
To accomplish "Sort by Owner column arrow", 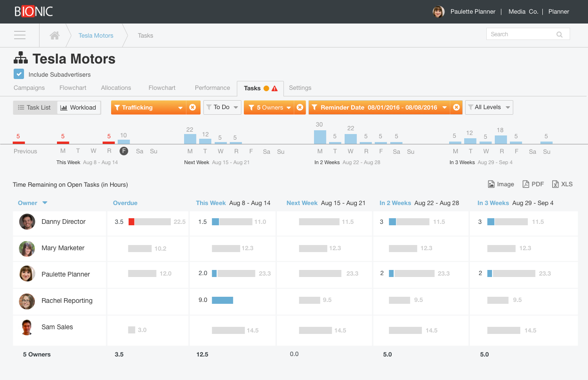I will [x=45, y=203].
